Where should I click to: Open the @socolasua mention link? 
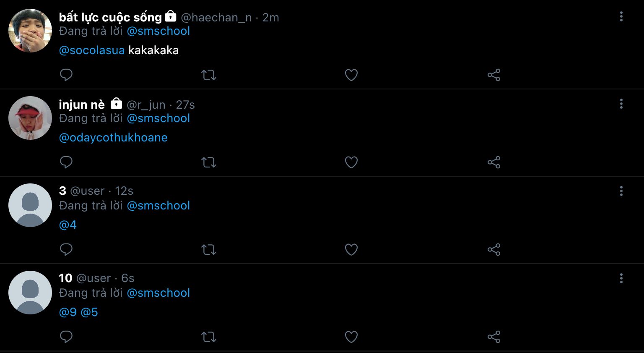[92, 50]
